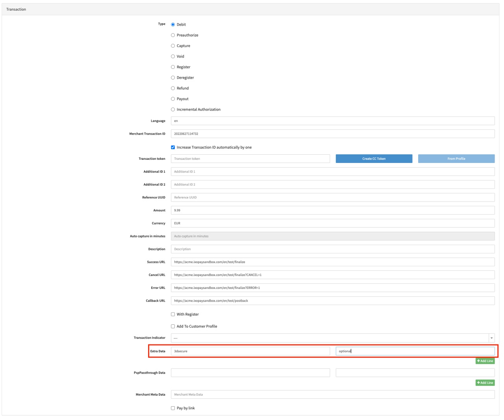Uncheck Increase Transaction ID automatically by one
The height and width of the screenshot is (420, 504).
point(173,147)
